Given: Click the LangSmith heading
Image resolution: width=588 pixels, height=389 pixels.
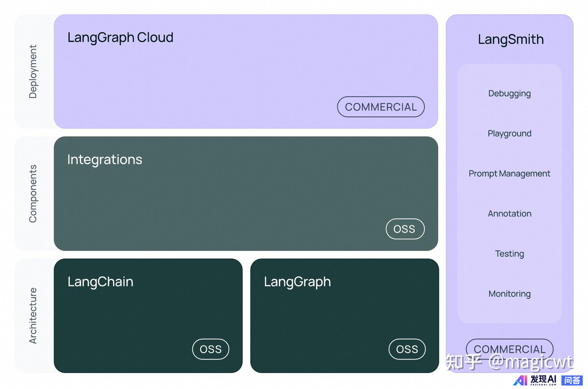Looking at the screenshot, I should [x=511, y=40].
